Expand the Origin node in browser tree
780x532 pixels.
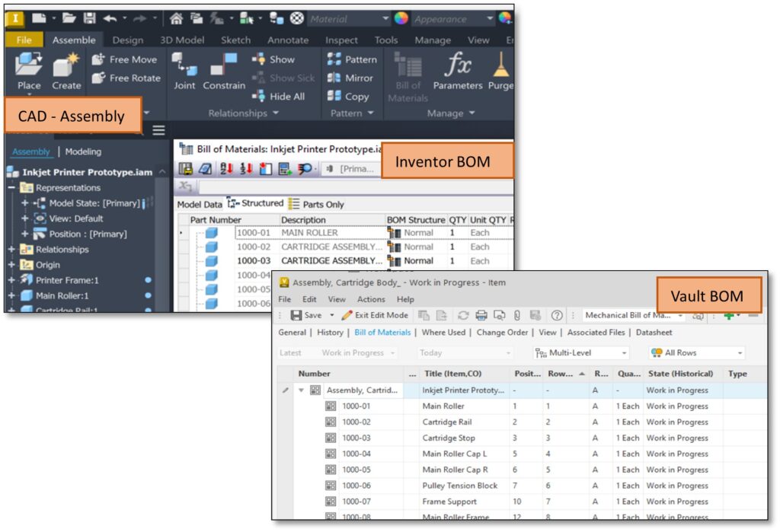[x=11, y=265]
